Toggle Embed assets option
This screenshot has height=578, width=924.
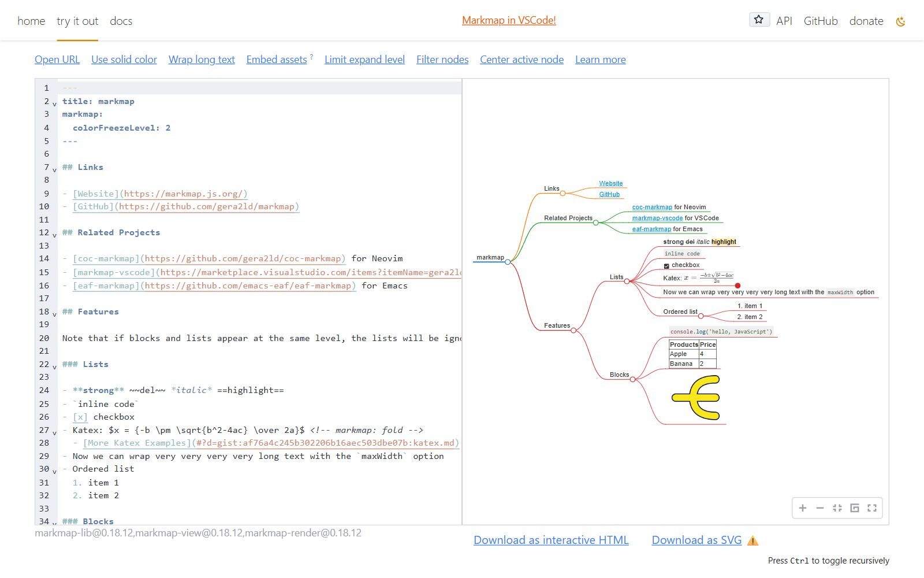click(277, 60)
